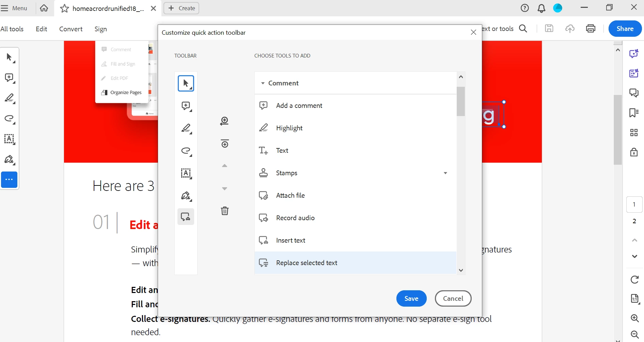This screenshot has height=342, width=644.
Task: Select arrow tool in dialog TOOLBAR list
Action: [x=186, y=83]
